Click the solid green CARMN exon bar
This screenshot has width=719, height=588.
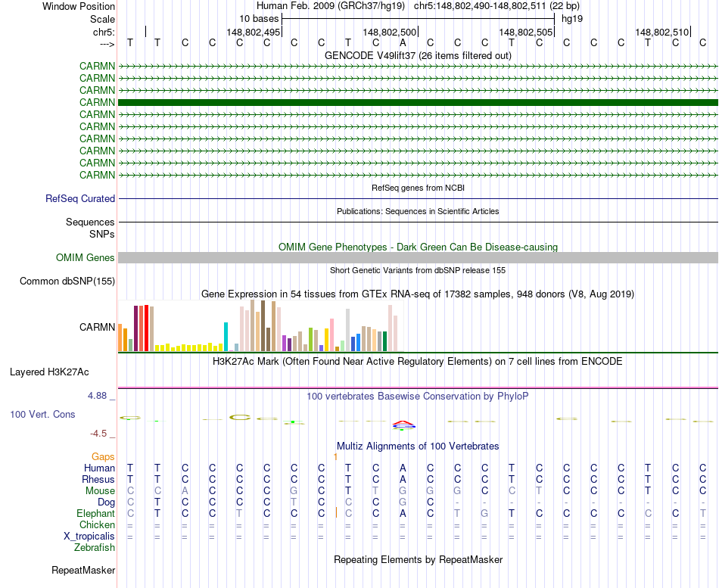click(x=418, y=102)
